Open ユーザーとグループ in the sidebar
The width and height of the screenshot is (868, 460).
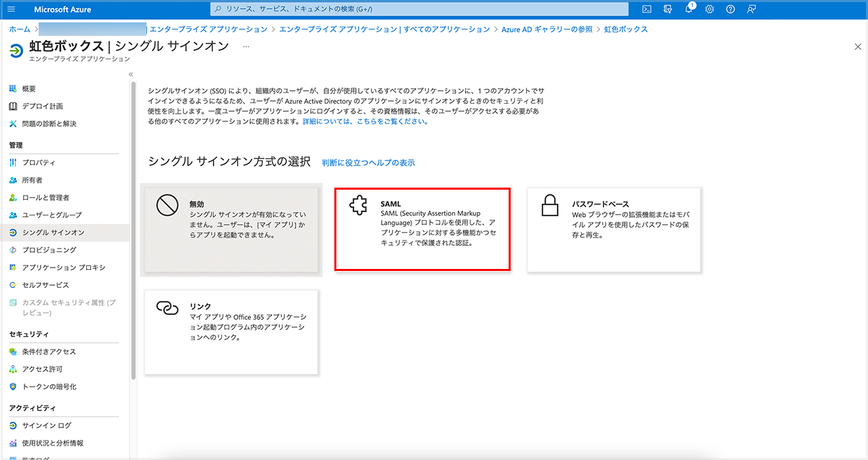52,215
